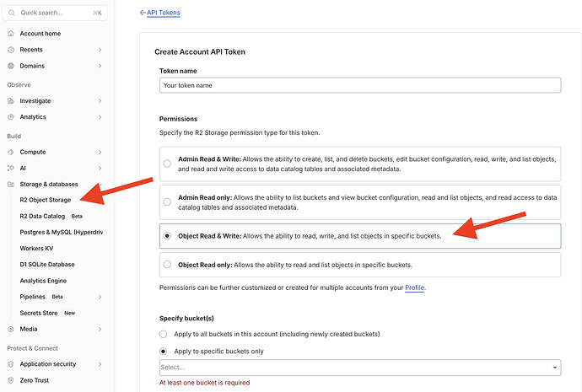This screenshot has width=582, height=392.
Task: Click the Application security shield icon
Action: coord(11,364)
